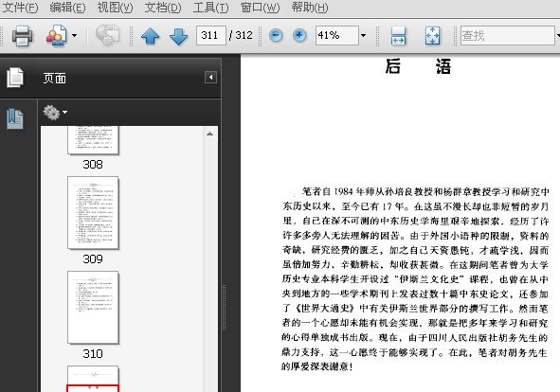Click the 查找 search field
Image resolution: width=560 pixels, height=392 pixels.
pos(508,35)
